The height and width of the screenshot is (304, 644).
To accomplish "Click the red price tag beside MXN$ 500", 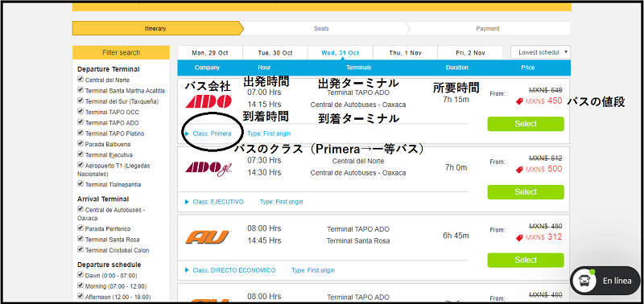I will [x=519, y=169].
